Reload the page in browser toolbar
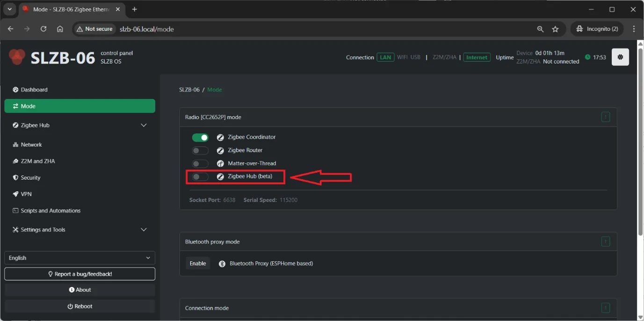Screen dimensions: 644x321 click(x=43, y=29)
